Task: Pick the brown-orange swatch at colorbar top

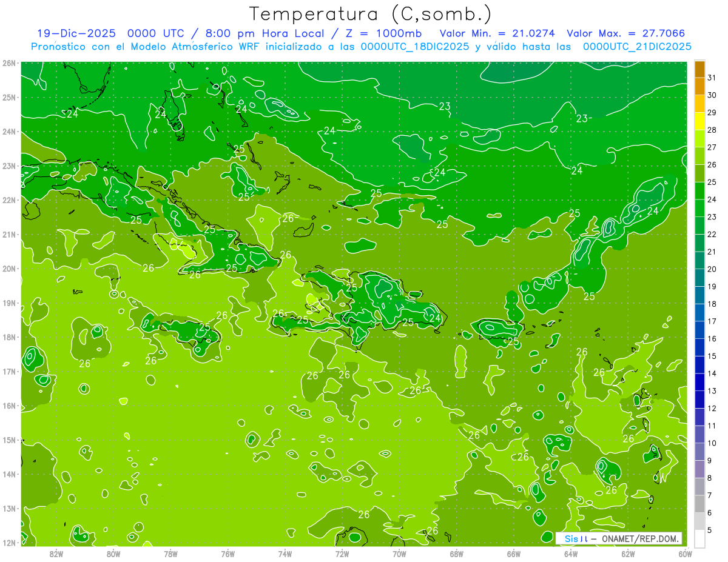Action: [699, 69]
